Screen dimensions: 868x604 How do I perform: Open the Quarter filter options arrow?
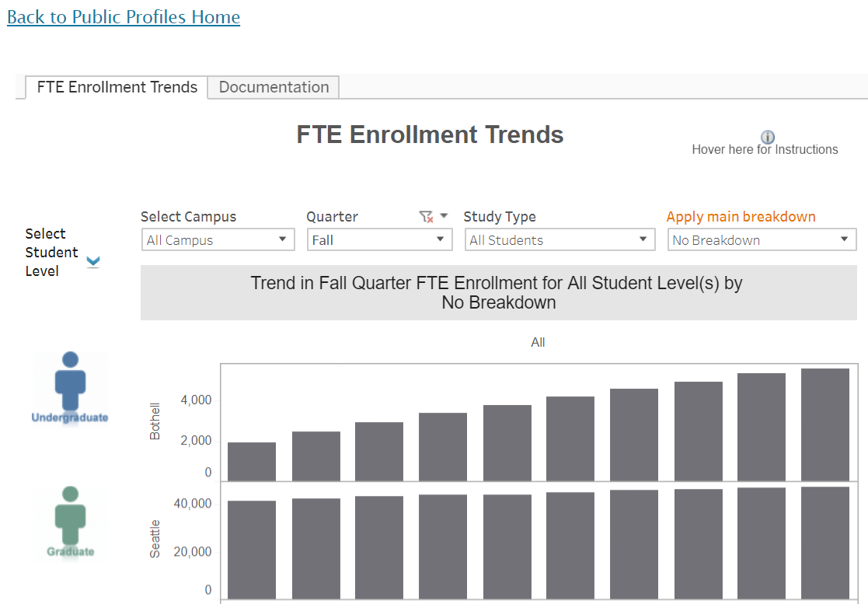(444, 216)
